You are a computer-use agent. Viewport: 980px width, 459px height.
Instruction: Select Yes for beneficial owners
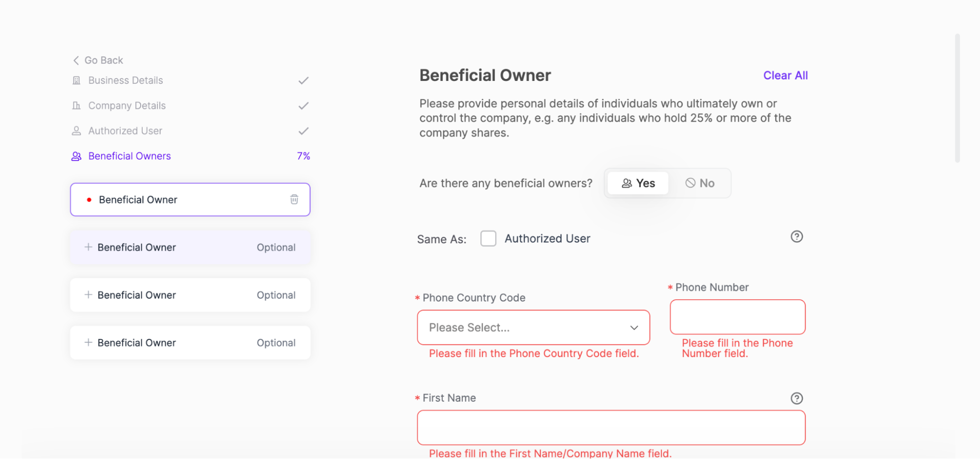click(x=638, y=183)
